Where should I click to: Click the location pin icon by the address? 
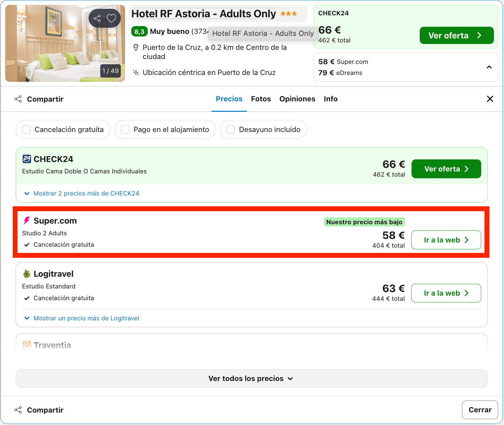point(136,48)
